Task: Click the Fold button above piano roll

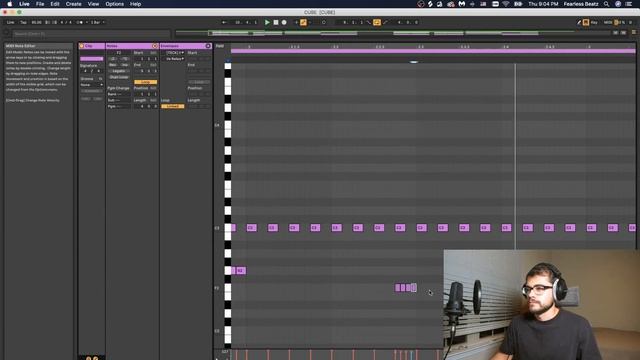Action: coord(220,46)
